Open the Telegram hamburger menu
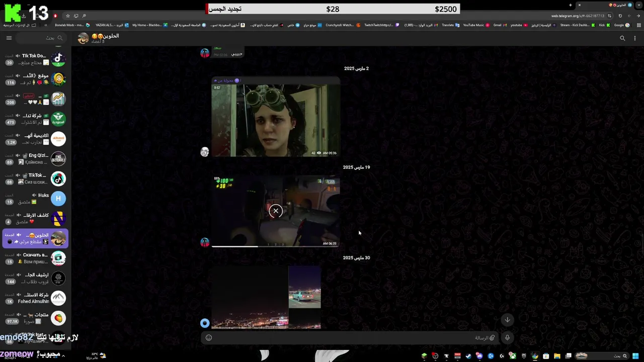 click(x=9, y=38)
